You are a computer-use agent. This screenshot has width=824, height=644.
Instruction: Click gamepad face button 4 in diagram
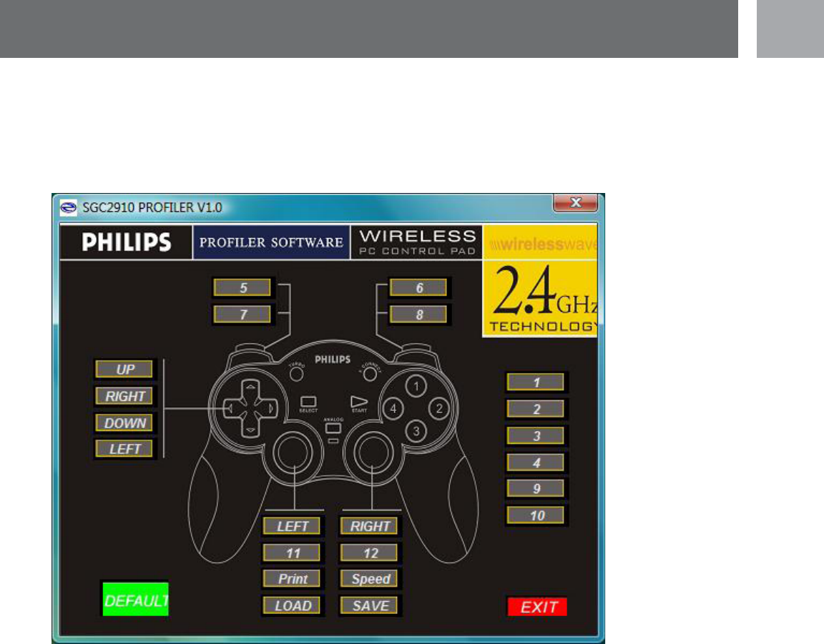click(x=393, y=409)
